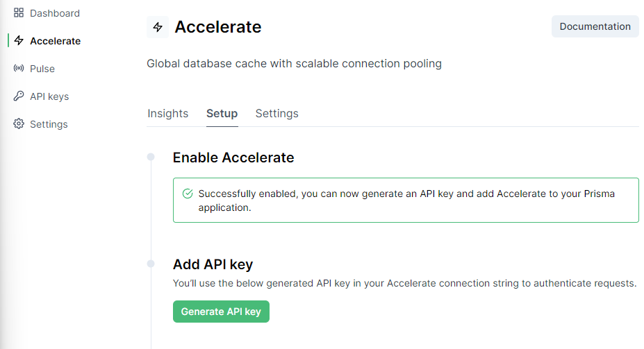This screenshot has width=644, height=349.
Task: Select the Setup tab
Action: coord(222,113)
